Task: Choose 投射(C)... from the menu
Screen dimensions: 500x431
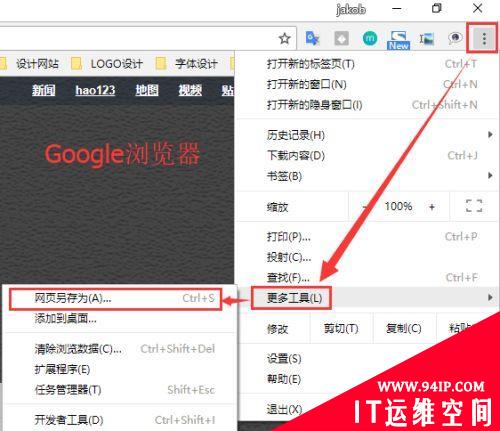Action: [x=368, y=257]
